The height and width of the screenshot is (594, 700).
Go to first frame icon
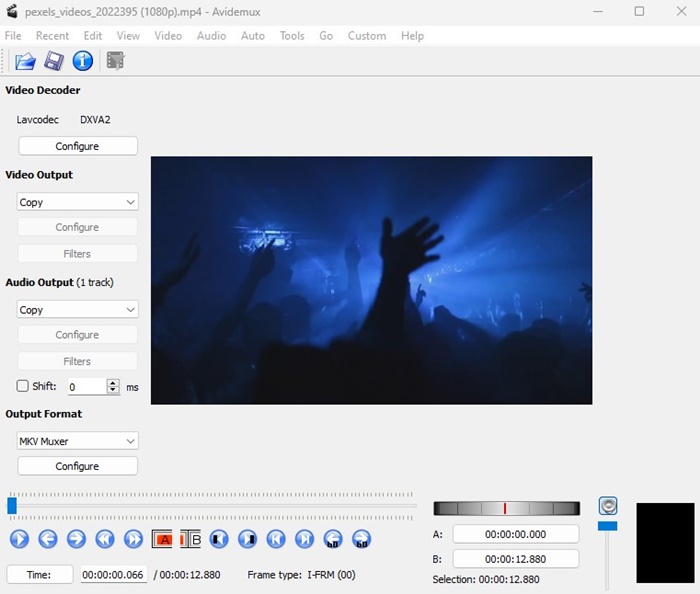coord(276,539)
